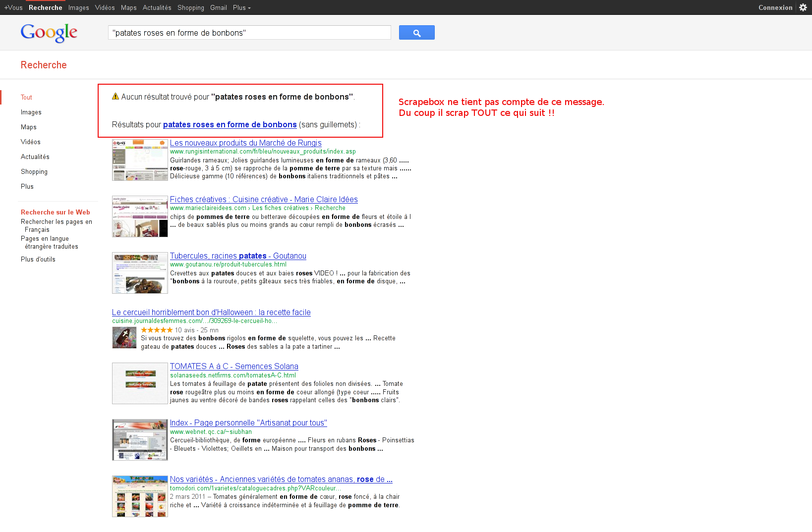Click the www.marieclaireidees.com breadcrumb domain
812x532 pixels.
click(208, 208)
